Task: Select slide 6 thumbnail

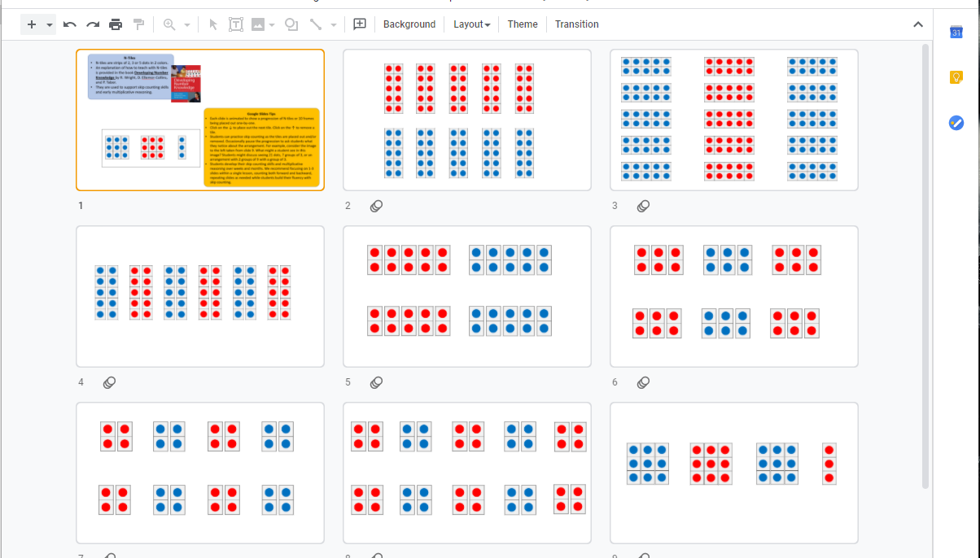Action: (x=734, y=296)
